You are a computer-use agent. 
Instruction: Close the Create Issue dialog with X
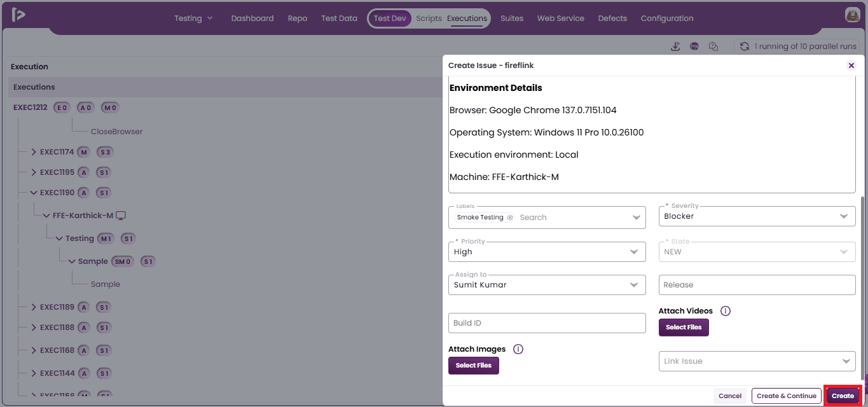click(851, 66)
